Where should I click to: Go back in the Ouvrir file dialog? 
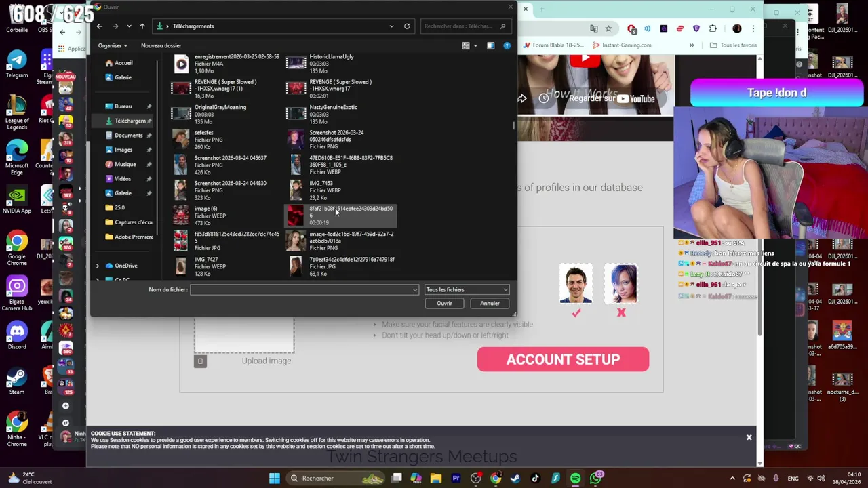pyautogui.click(x=100, y=26)
